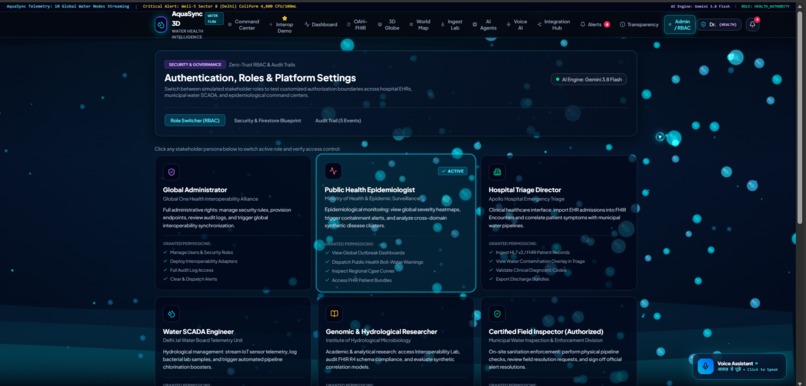
Task: Switch to Security & Firestore Blueprint tab
Action: pyautogui.click(x=267, y=120)
